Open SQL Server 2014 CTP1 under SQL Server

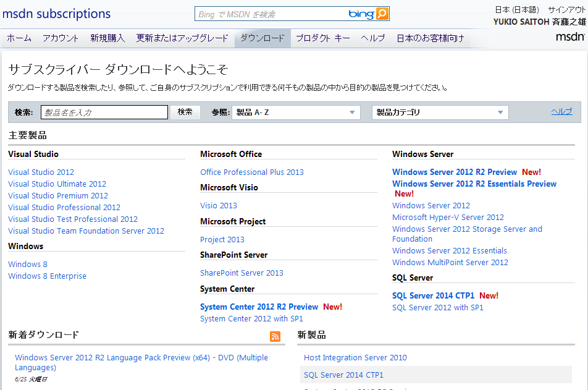pyautogui.click(x=433, y=296)
